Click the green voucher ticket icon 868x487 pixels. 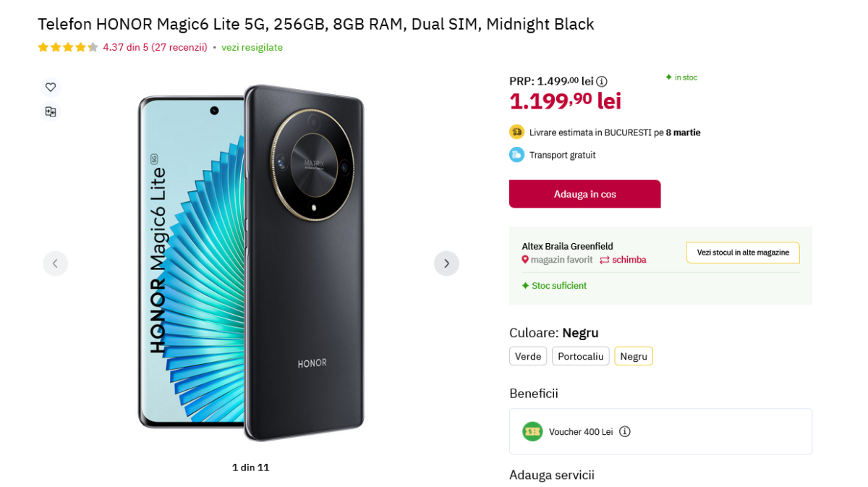point(532,431)
